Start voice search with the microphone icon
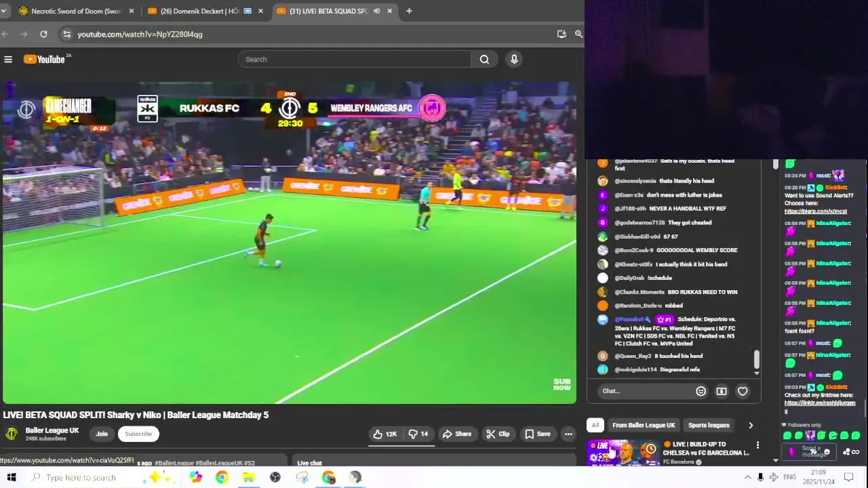Viewport: 868px width, 488px height. pos(514,60)
